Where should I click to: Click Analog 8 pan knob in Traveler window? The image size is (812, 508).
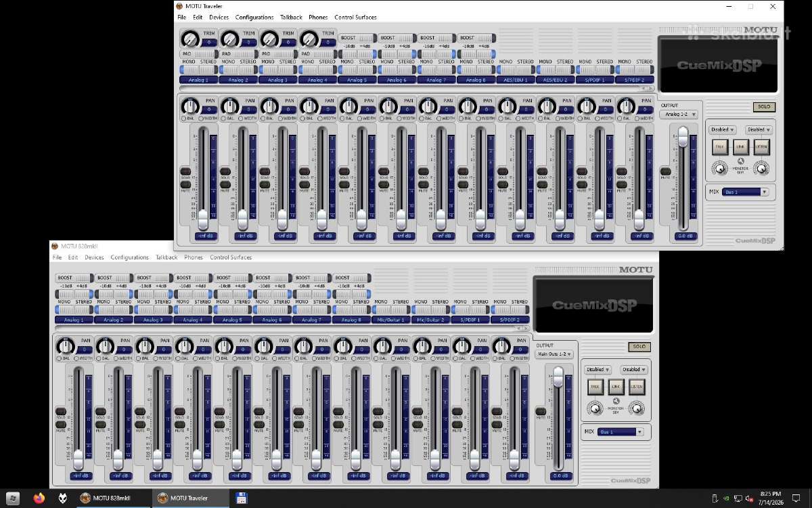pos(468,106)
